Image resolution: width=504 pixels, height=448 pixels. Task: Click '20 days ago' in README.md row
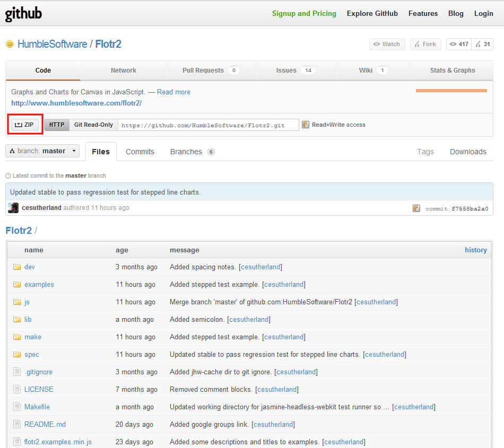(134, 424)
